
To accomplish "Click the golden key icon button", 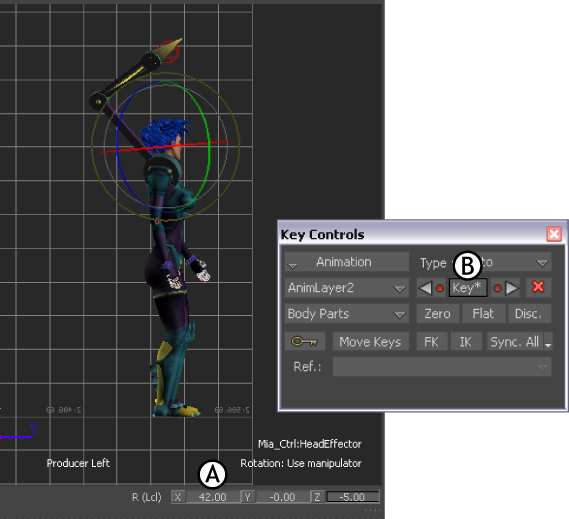I will click(304, 342).
